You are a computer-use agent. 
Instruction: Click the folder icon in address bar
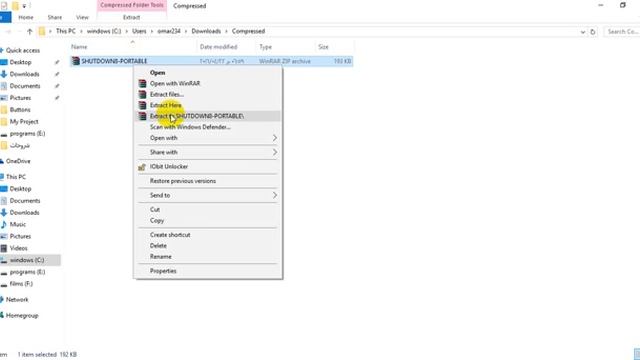click(42, 31)
